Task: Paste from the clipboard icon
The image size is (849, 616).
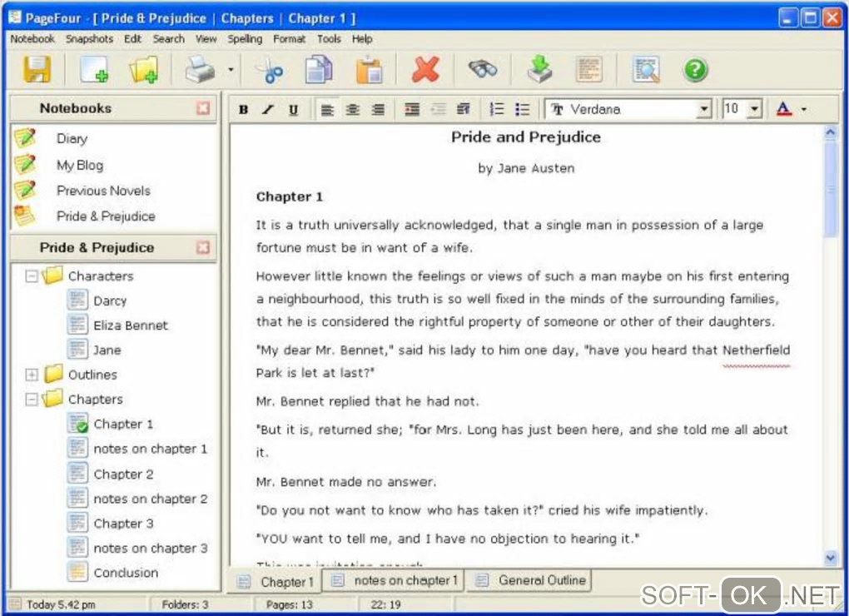Action: pyautogui.click(x=369, y=70)
